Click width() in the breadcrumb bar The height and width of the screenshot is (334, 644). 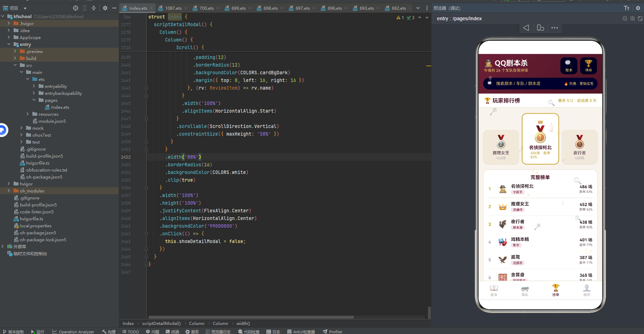click(x=243, y=324)
